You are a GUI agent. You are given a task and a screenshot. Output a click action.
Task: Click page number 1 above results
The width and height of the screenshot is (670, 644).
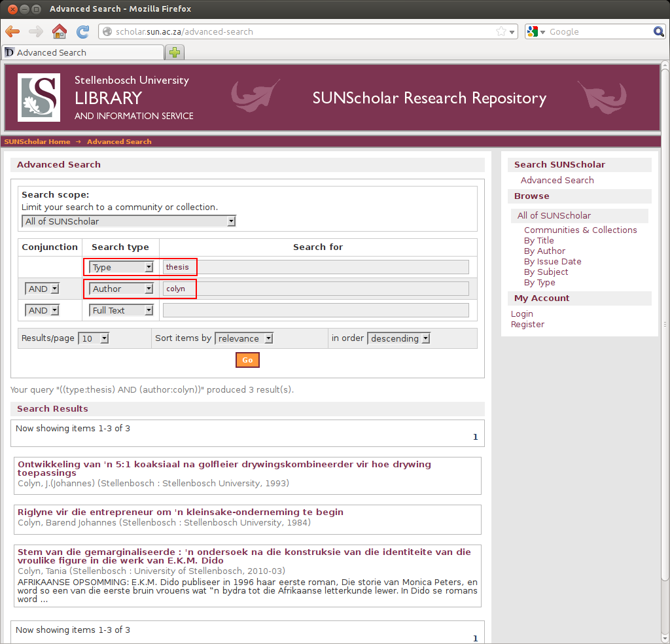pos(475,437)
